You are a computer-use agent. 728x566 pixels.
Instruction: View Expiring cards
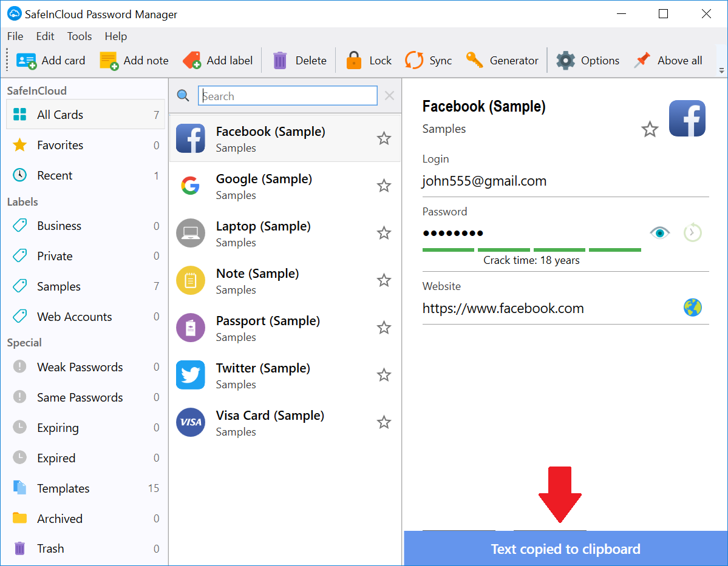tap(86, 427)
